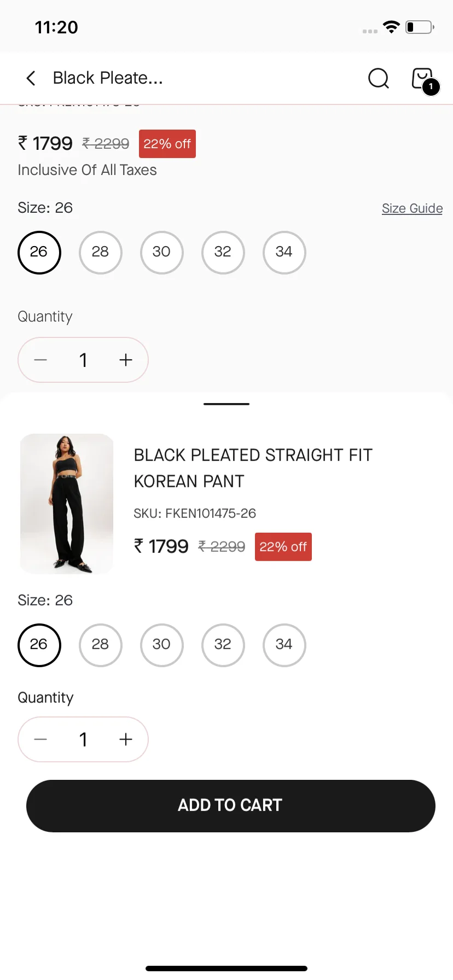
Task: Open the shopping bag cart icon
Action: (424, 80)
